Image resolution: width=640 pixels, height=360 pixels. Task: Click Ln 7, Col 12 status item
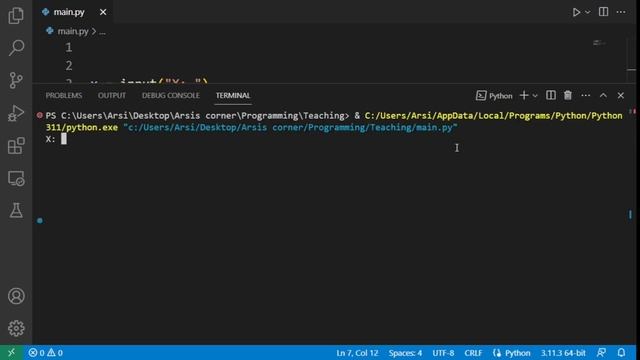(x=357, y=353)
